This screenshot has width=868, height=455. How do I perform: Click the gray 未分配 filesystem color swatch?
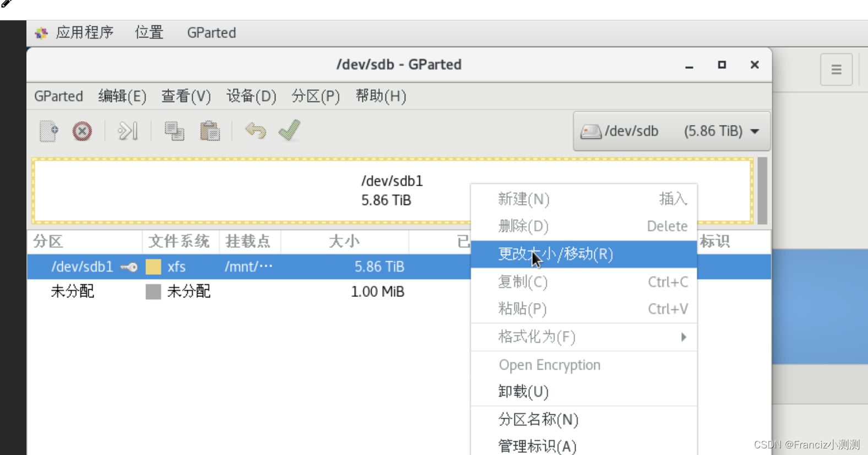click(153, 291)
